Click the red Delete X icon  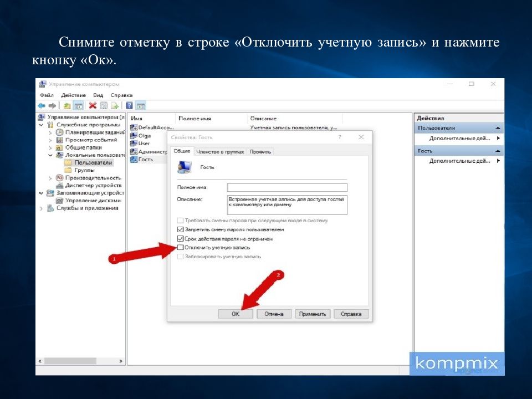click(x=93, y=105)
